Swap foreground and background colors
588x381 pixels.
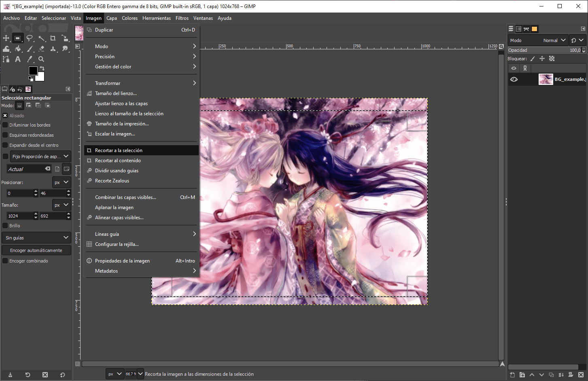point(42,68)
